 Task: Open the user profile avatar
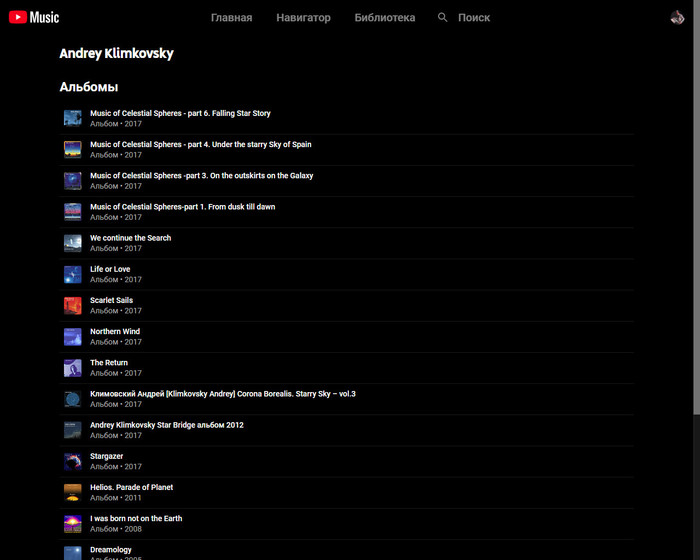pyautogui.click(x=678, y=17)
